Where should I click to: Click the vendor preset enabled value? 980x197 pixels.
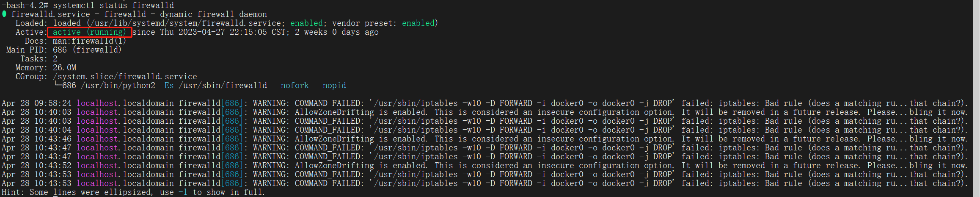418,23
